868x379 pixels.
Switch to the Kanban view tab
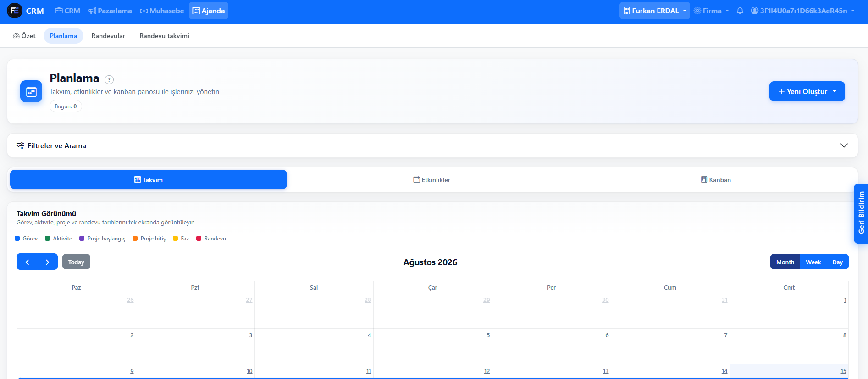coord(716,179)
